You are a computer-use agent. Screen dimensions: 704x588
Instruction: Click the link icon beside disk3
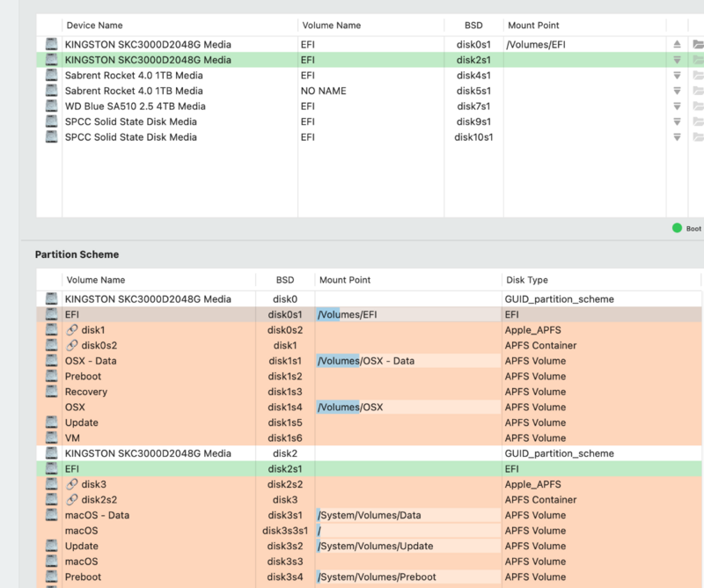tap(71, 484)
